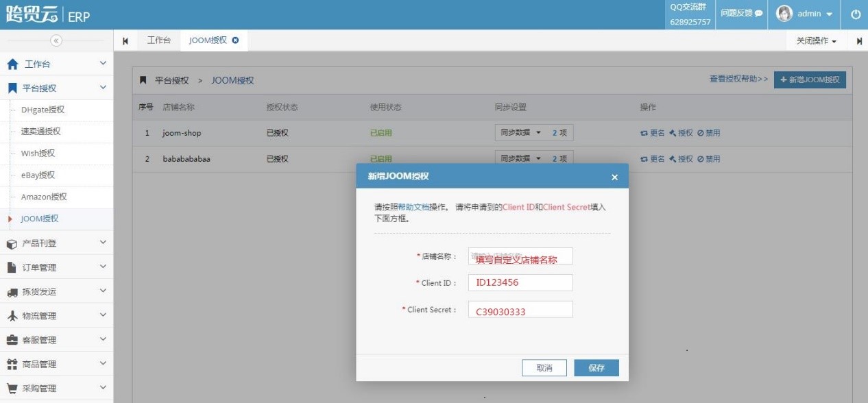Screen dimensions: 868x403
Task: Open 问题反馈 feedback chat
Action: tap(741, 14)
